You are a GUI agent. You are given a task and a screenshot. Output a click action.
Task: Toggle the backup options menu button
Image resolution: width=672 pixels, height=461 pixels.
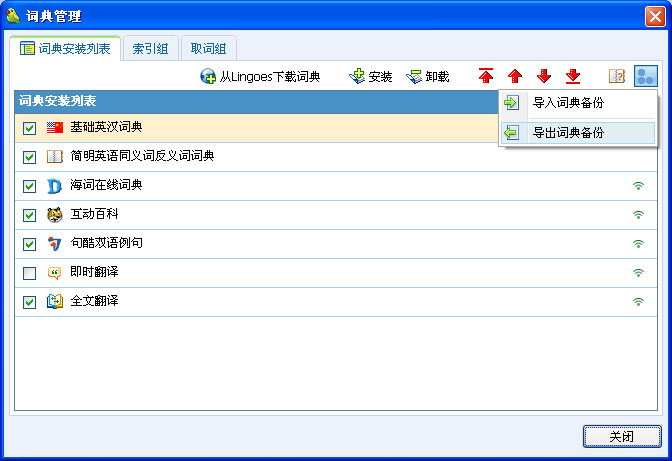(x=645, y=76)
